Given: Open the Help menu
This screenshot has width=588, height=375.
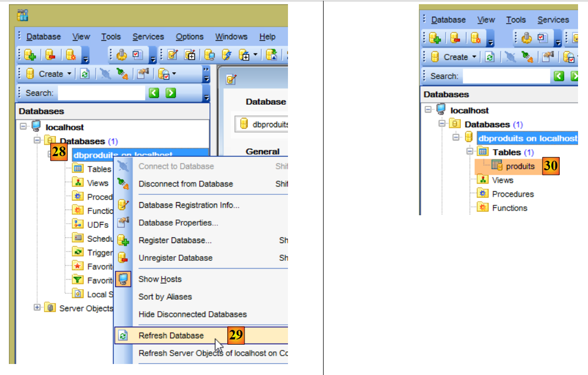Looking at the screenshot, I should click(x=267, y=37).
